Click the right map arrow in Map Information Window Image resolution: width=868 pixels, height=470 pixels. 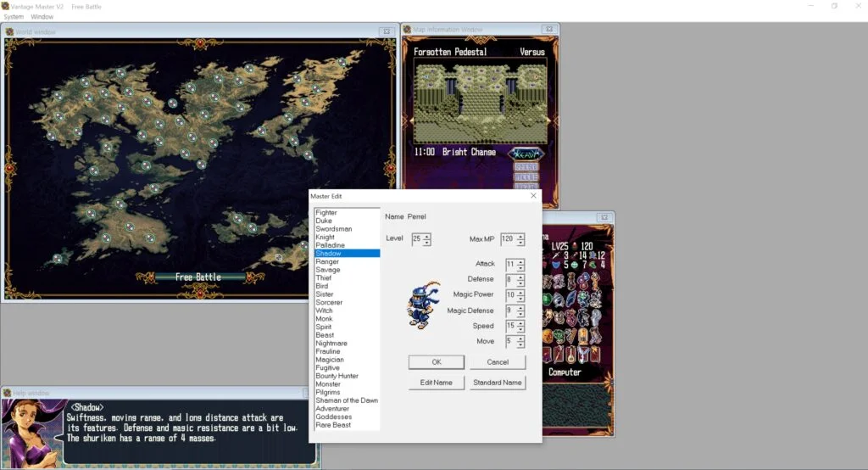549,120
